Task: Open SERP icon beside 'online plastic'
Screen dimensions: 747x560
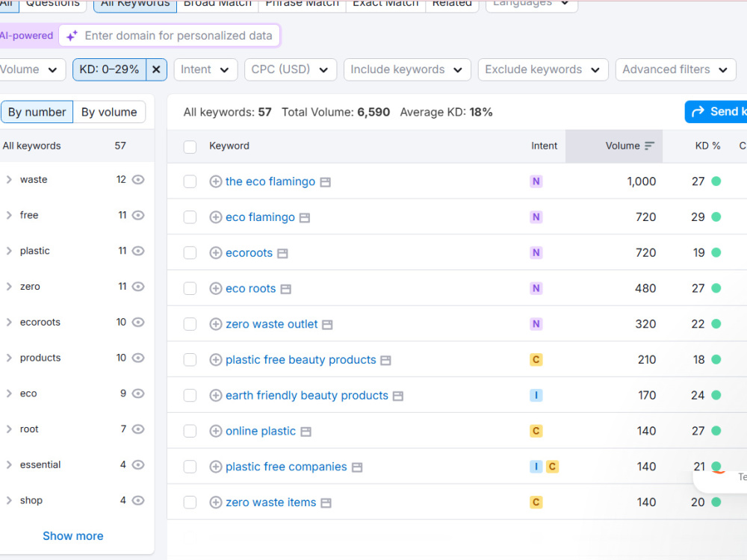Action: 306,432
